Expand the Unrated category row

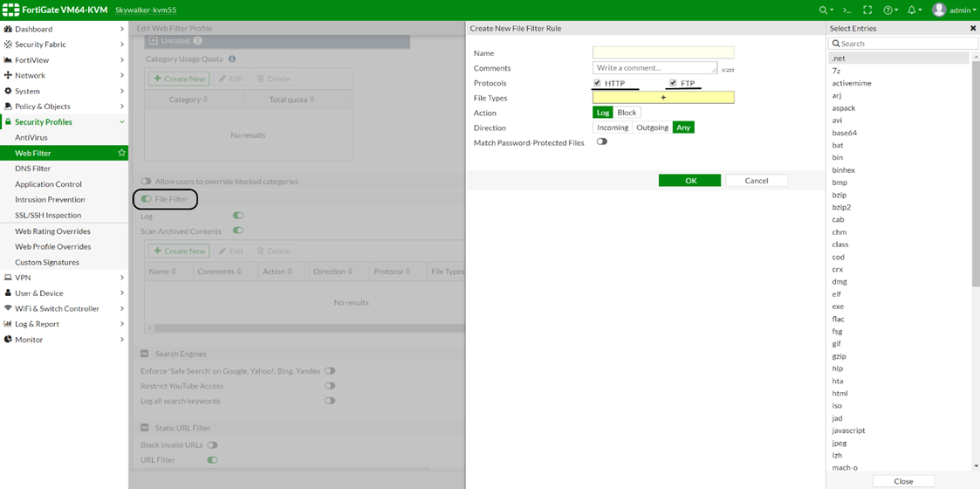click(153, 41)
